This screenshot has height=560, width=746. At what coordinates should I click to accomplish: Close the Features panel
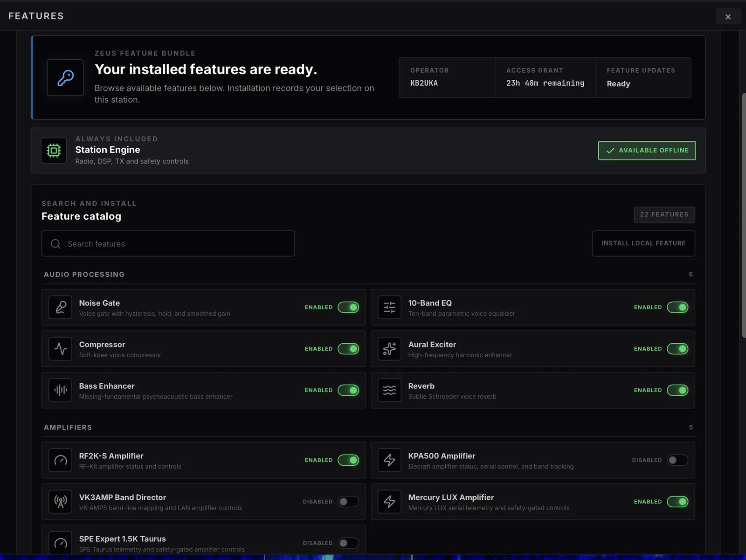[x=728, y=16]
